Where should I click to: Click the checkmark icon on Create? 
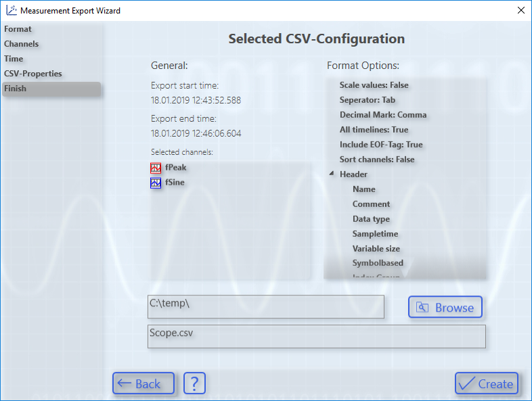[x=466, y=383]
